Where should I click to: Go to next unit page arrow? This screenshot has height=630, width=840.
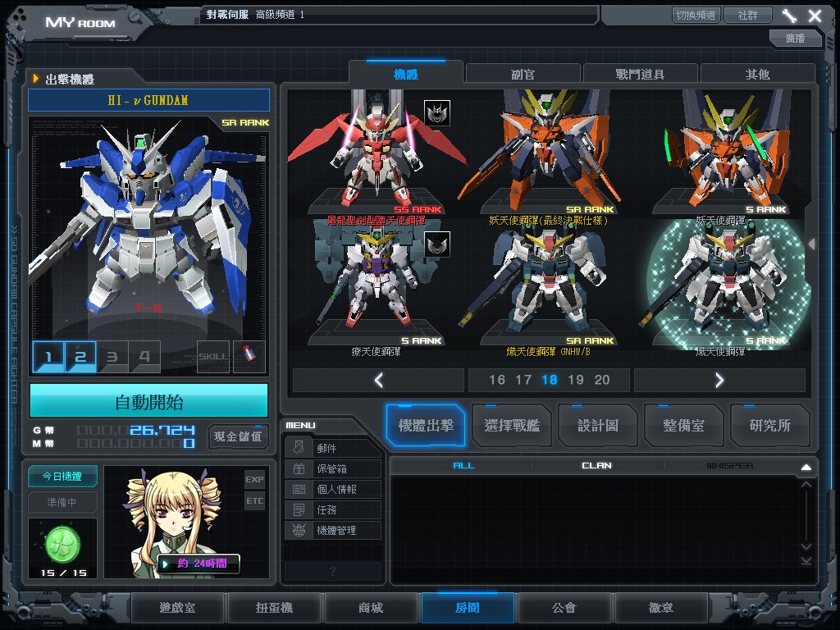[719, 380]
